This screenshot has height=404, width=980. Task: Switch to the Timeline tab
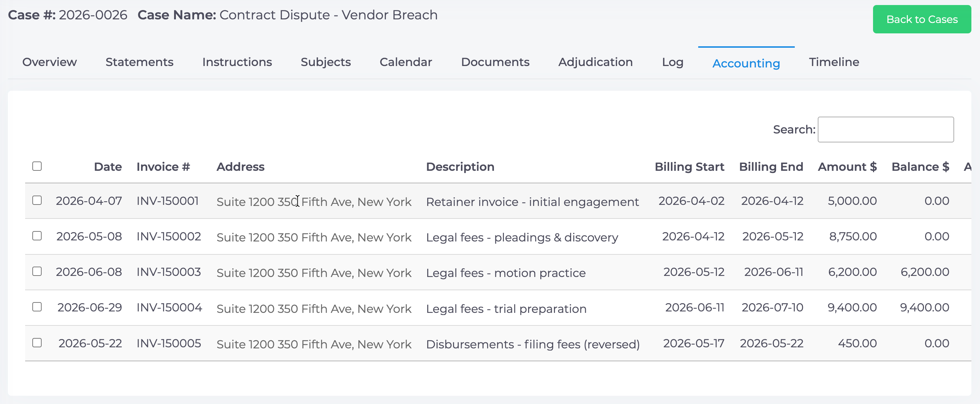click(x=834, y=62)
